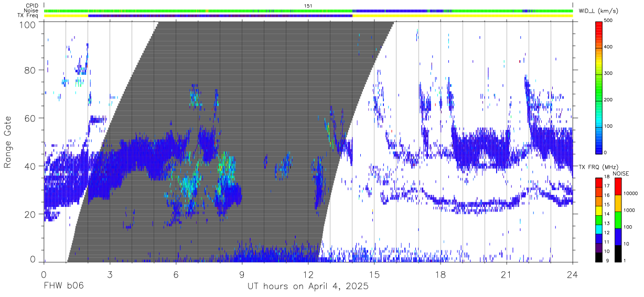
Task: Click the 80 tick on Range Gate axis
Action: [30, 70]
